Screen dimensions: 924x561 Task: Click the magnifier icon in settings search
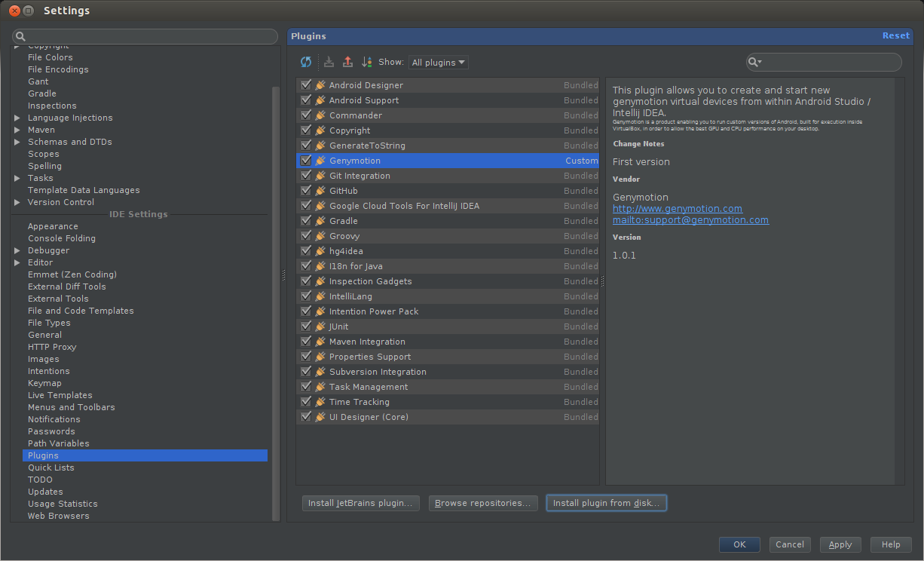tap(21, 36)
